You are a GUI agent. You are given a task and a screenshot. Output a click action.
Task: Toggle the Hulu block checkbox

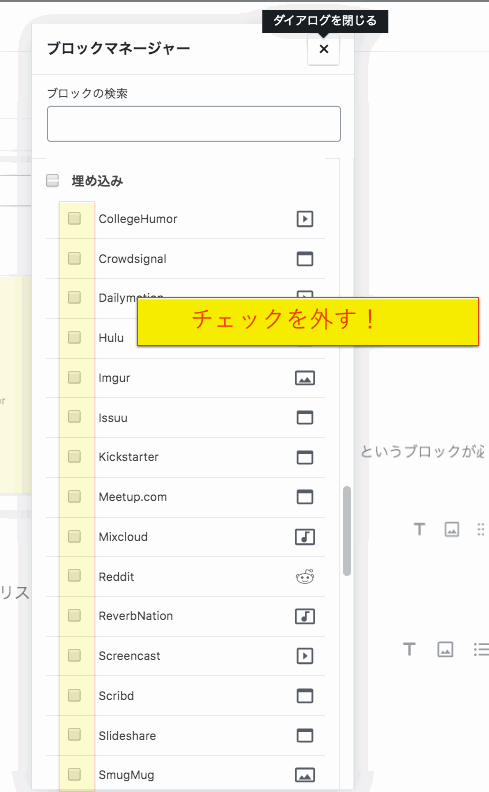point(74,337)
